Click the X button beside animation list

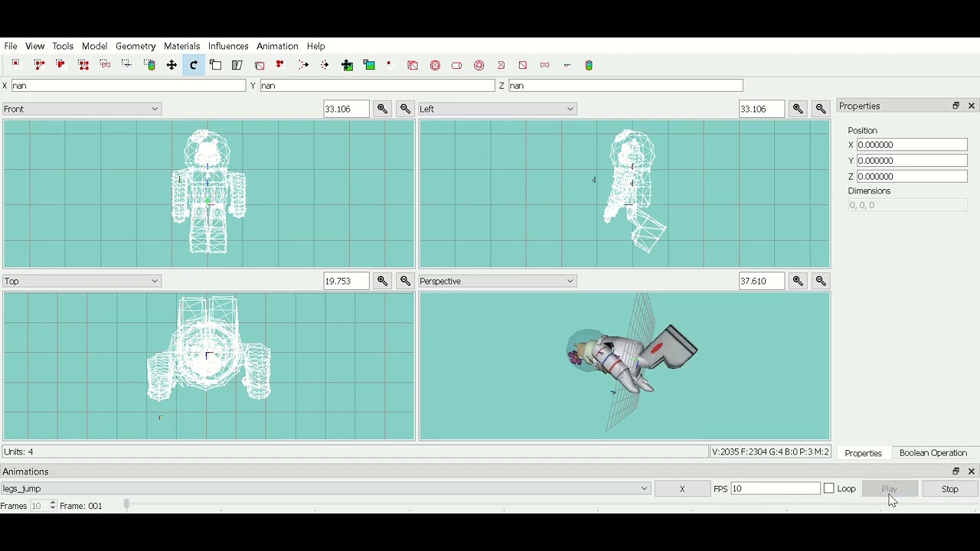[x=682, y=488]
